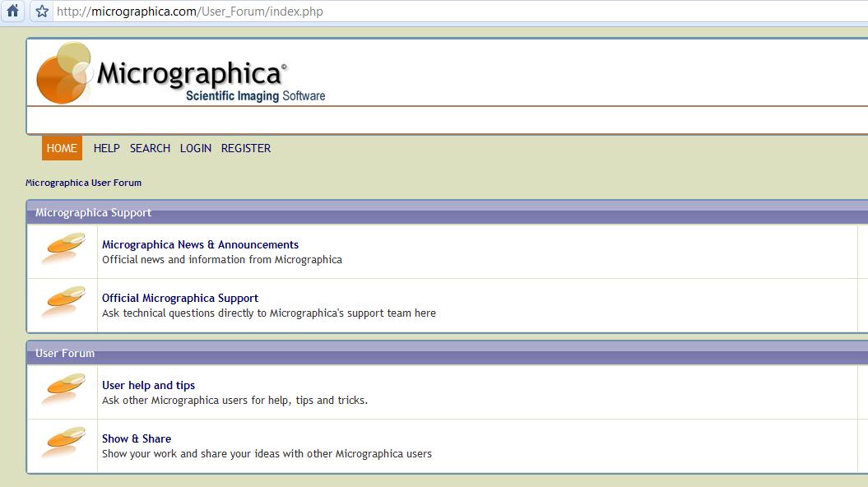Click 'Ask technical questions directly' description text
This screenshot has width=868, height=487.
[x=268, y=313]
